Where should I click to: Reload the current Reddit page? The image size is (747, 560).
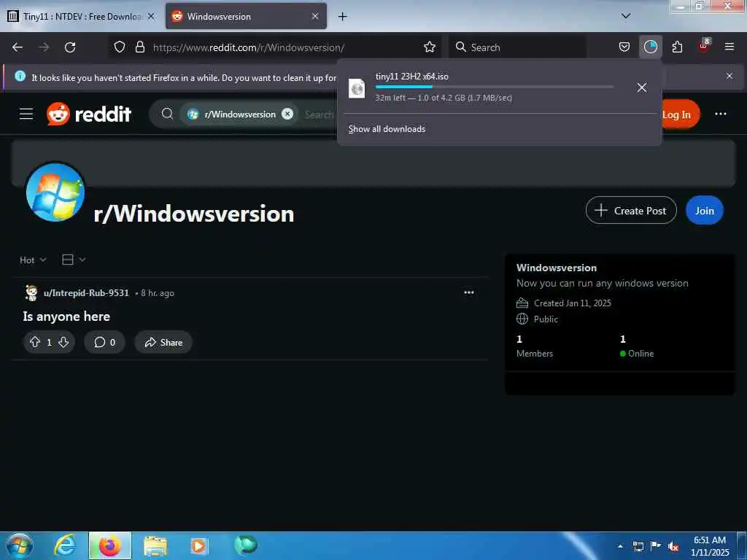tap(70, 47)
